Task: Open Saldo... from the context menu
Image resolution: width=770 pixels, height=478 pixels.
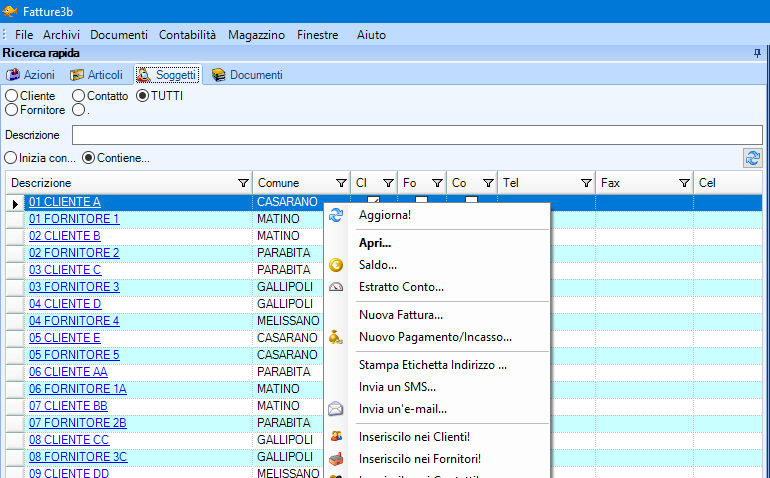Action: coord(377,265)
